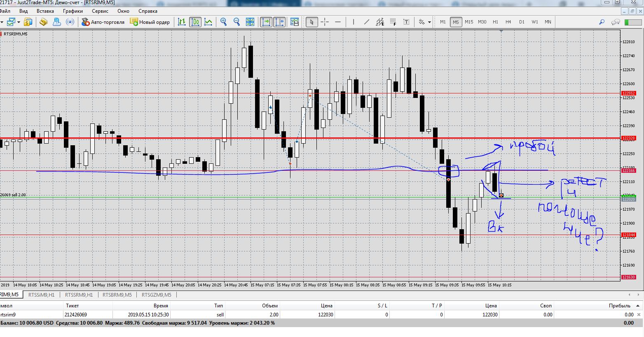Screen dimensions: 644x337
Task: Open the graphical objects dropdown arrow
Action: pos(429,22)
